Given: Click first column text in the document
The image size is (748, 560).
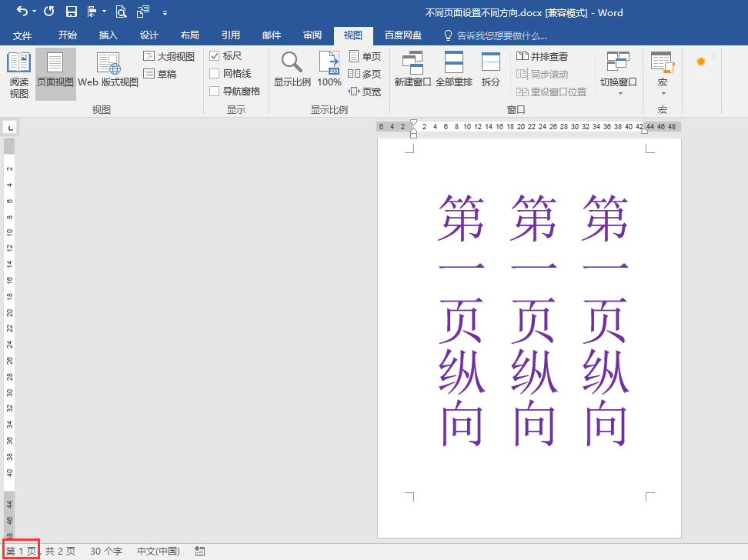Looking at the screenshot, I should (461, 319).
